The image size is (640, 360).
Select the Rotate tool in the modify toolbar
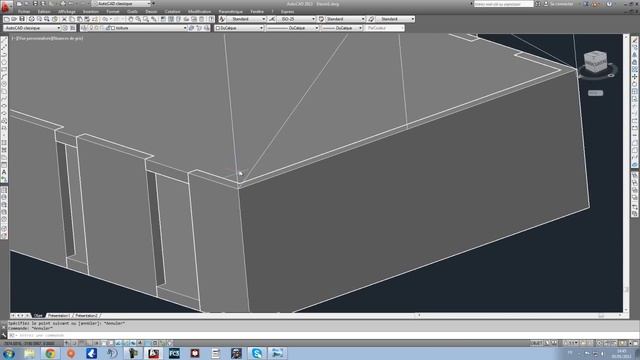(635, 84)
